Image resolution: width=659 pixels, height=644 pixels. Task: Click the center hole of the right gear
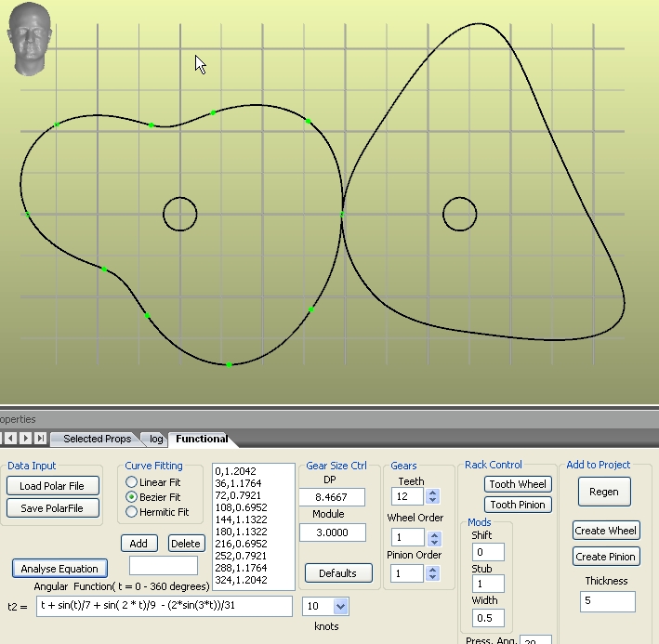[459, 214]
